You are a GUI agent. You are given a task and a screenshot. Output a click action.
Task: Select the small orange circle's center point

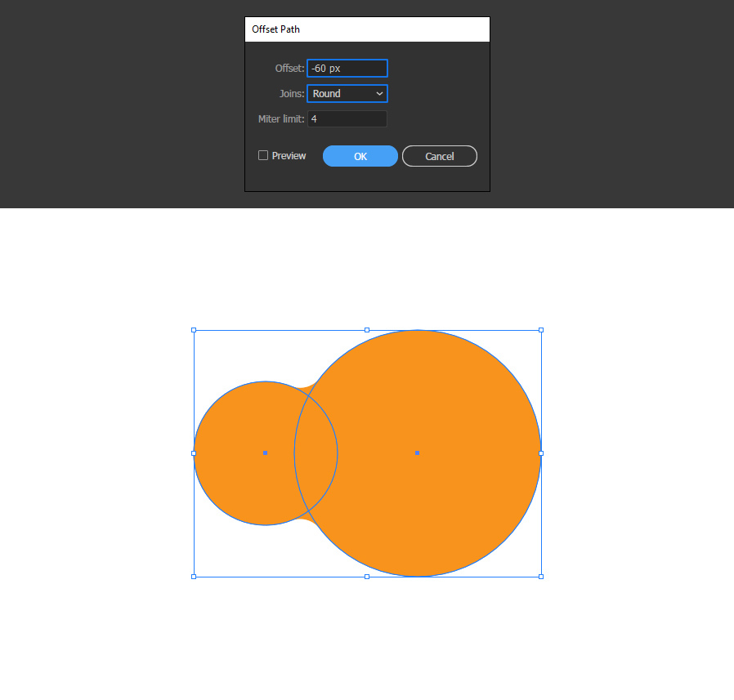point(266,453)
